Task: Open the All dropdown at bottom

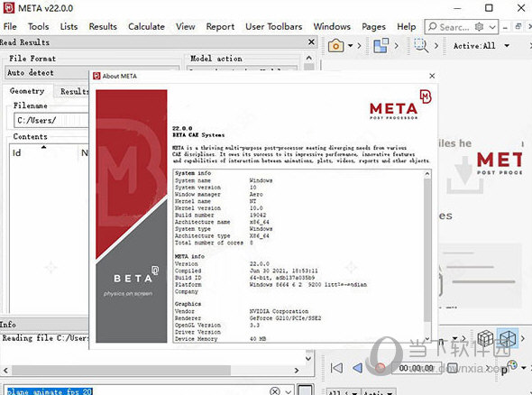Action: [343, 392]
